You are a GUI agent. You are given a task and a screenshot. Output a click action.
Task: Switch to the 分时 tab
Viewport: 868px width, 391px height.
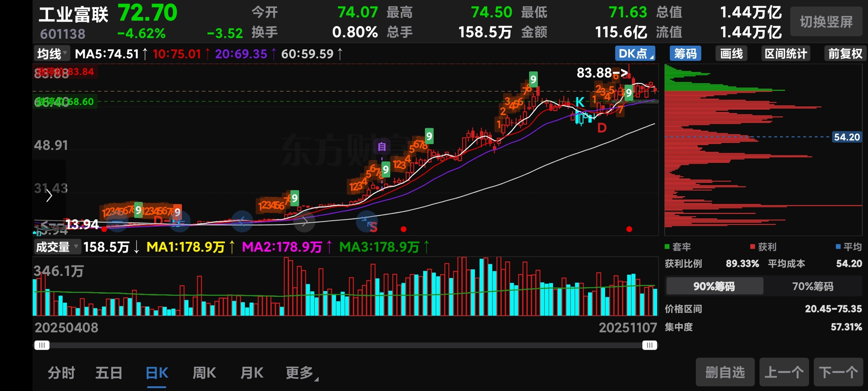pyautogui.click(x=61, y=373)
